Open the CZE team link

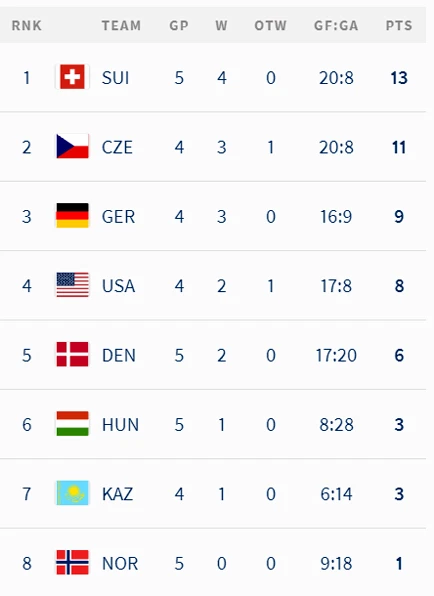(117, 147)
